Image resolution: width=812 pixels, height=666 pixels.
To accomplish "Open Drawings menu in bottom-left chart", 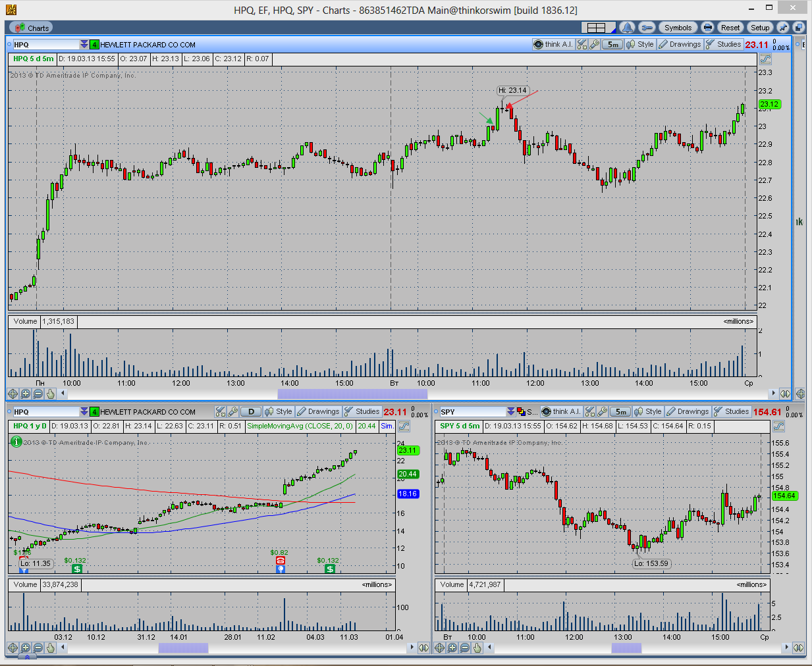I will (x=318, y=411).
